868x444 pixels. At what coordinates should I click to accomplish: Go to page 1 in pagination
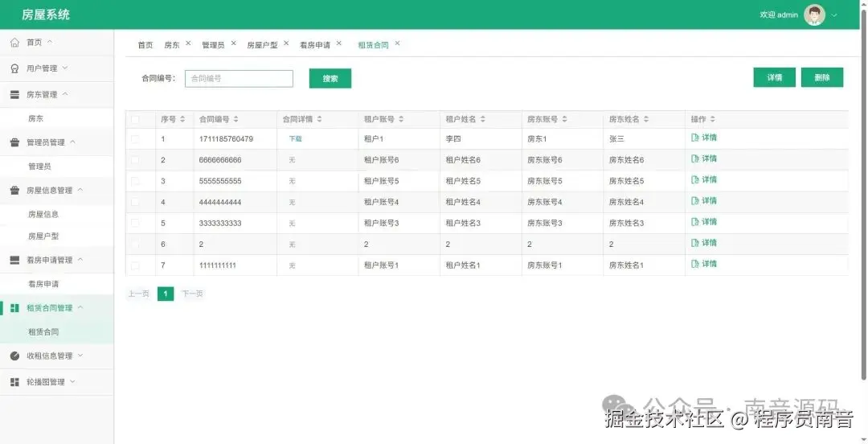click(166, 294)
